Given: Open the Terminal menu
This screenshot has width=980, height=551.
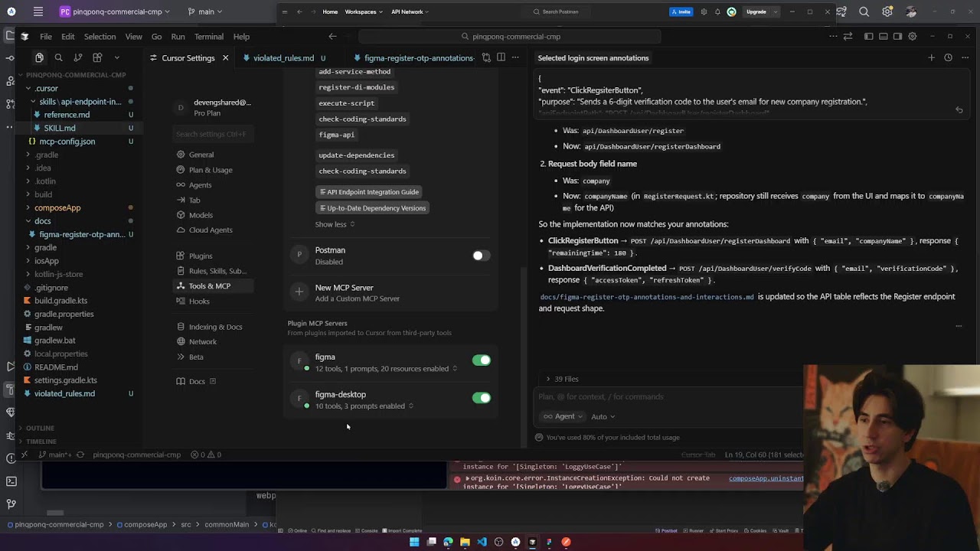Looking at the screenshot, I should 208,36.
